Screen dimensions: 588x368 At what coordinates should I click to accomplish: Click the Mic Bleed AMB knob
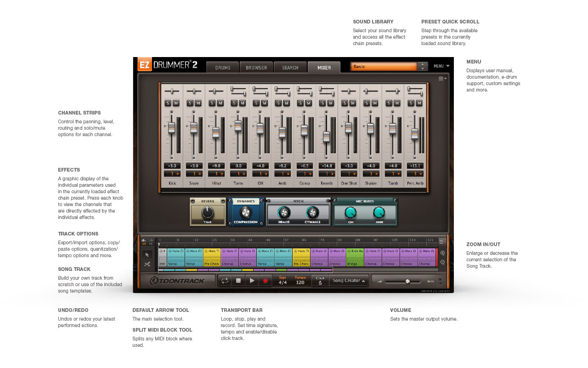(379, 213)
